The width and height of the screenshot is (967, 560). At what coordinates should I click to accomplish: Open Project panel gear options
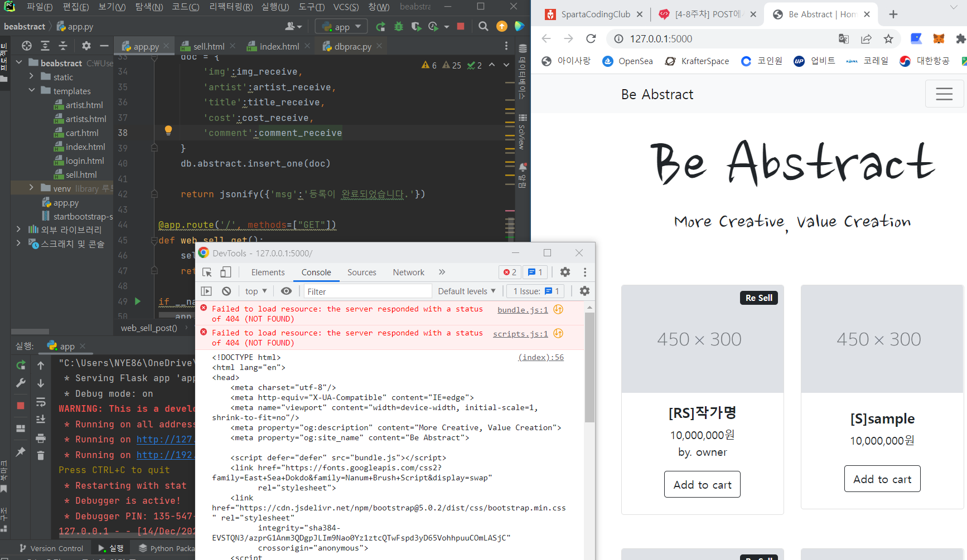point(86,46)
